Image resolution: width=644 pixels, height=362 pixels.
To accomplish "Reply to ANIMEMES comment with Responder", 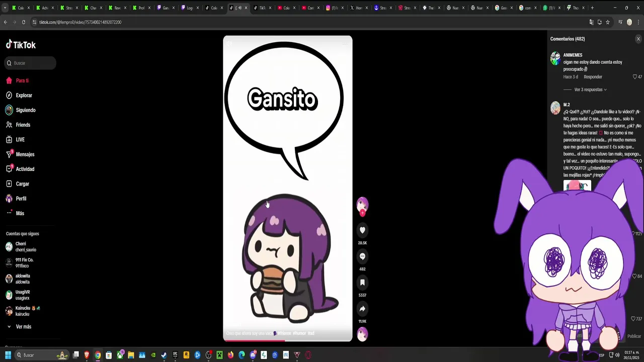I will click(593, 77).
